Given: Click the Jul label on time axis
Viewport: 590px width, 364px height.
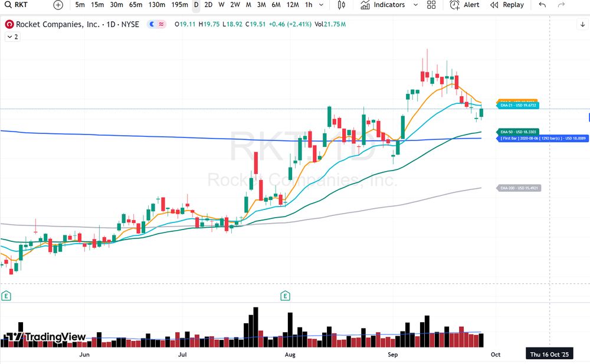Looking at the screenshot, I should (182, 355).
